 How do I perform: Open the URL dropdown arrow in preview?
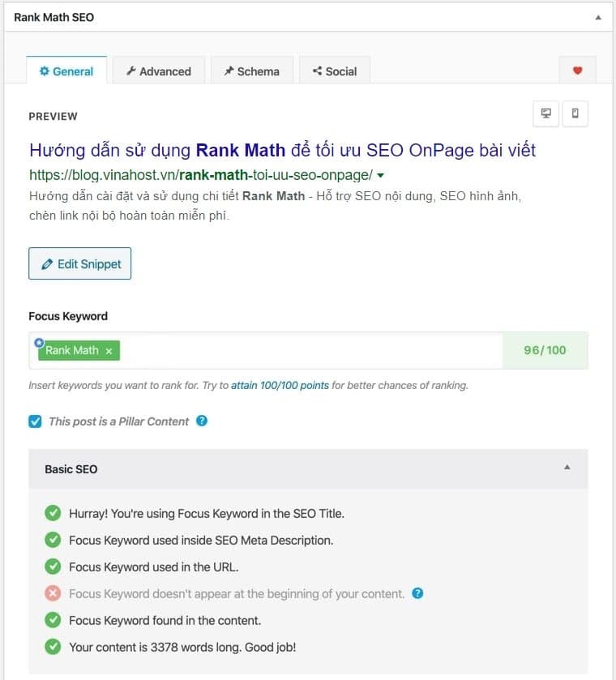tap(381, 175)
